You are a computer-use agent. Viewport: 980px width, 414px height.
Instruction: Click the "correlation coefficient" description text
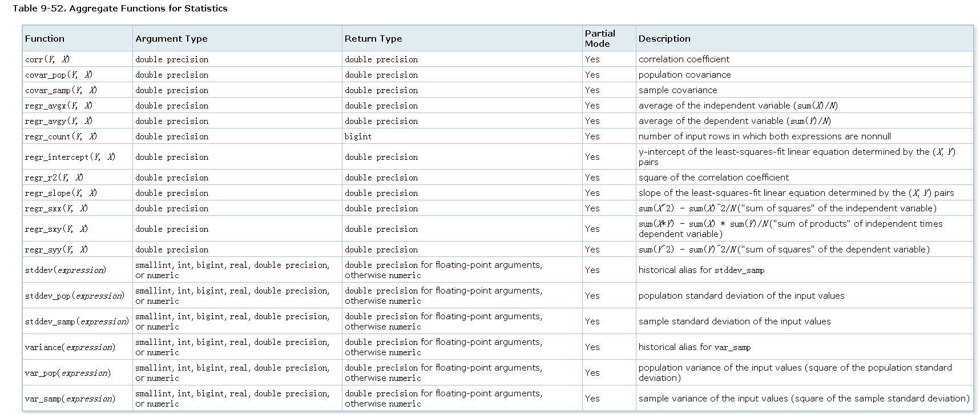tap(684, 59)
